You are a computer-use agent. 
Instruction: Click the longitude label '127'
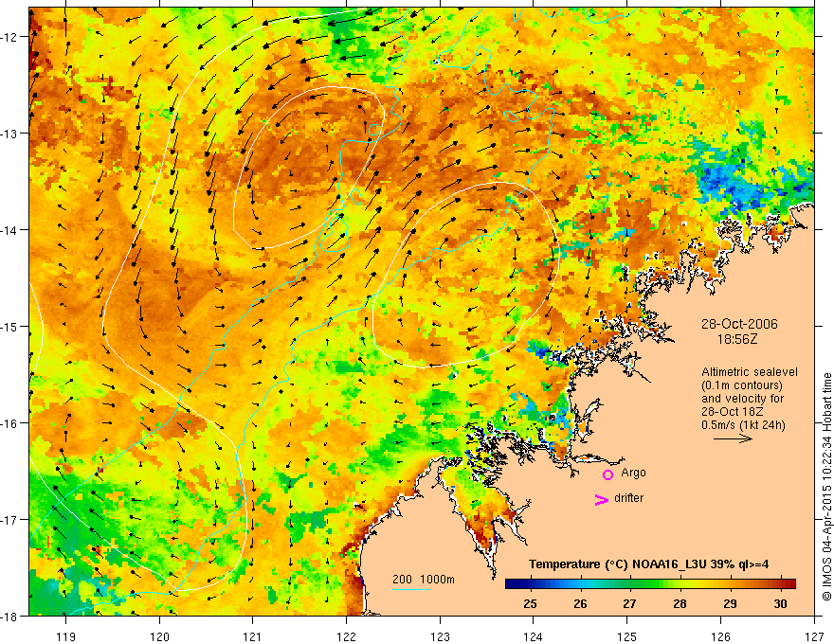coord(814,636)
